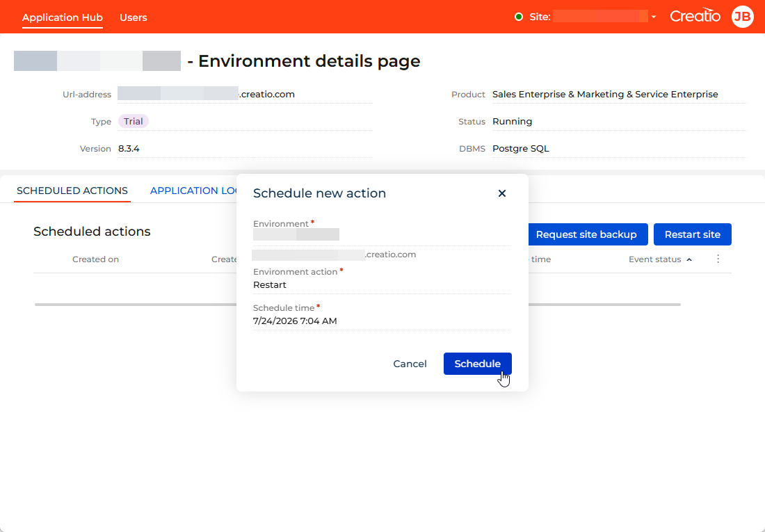Expand the Site selector dropdown arrow
Viewport: 765px width, 532px height.
tap(654, 17)
